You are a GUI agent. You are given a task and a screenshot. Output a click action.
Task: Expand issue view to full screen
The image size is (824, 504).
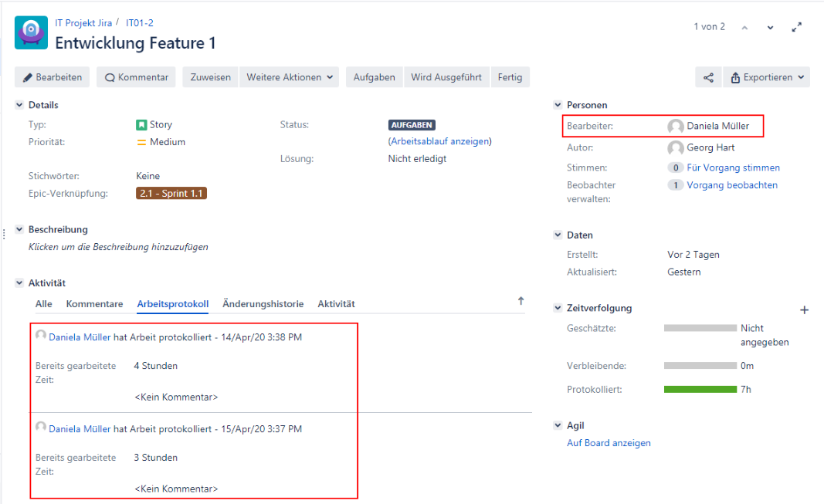pyautogui.click(x=797, y=27)
